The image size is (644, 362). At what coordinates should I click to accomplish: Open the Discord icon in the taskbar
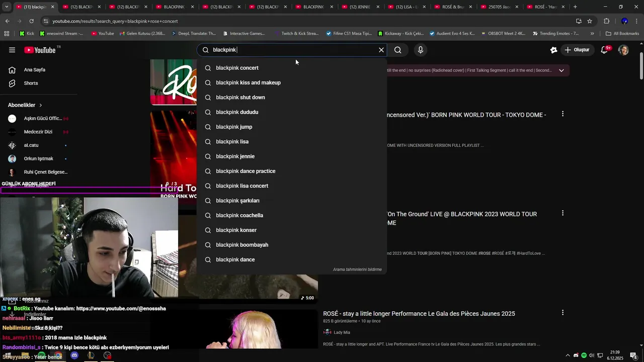point(74,355)
